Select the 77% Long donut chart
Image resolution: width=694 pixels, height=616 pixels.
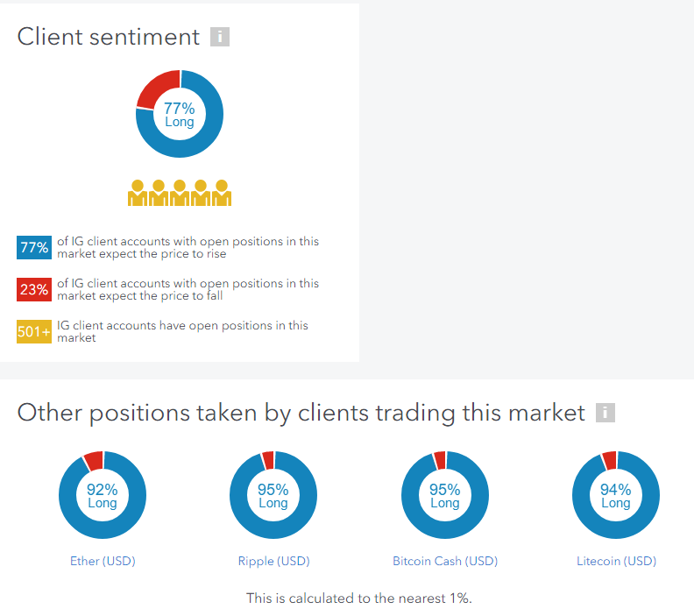pyautogui.click(x=180, y=114)
